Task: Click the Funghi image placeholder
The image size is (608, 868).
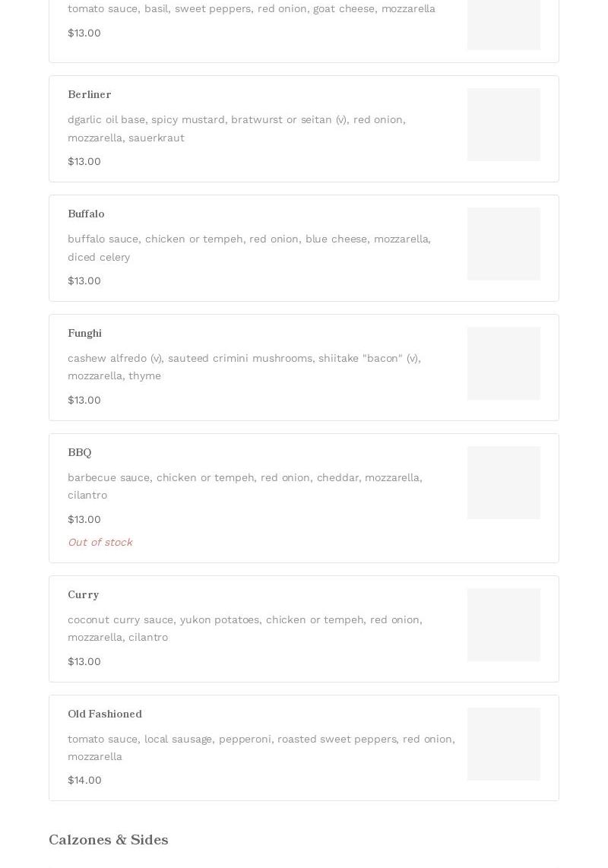Action: [503, 363]
